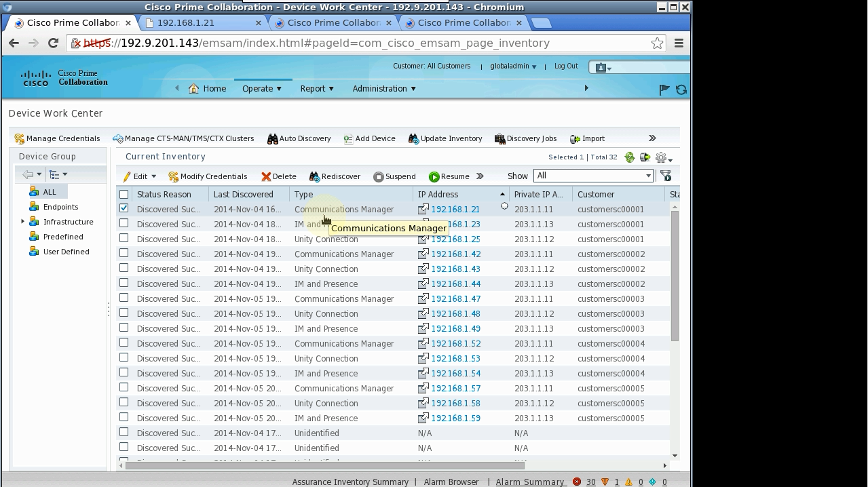Switch to the 192.168.1.21 browser tab
Image resolution: width=868 pixels, height=487 pixels.
click(x=202, y=23)
